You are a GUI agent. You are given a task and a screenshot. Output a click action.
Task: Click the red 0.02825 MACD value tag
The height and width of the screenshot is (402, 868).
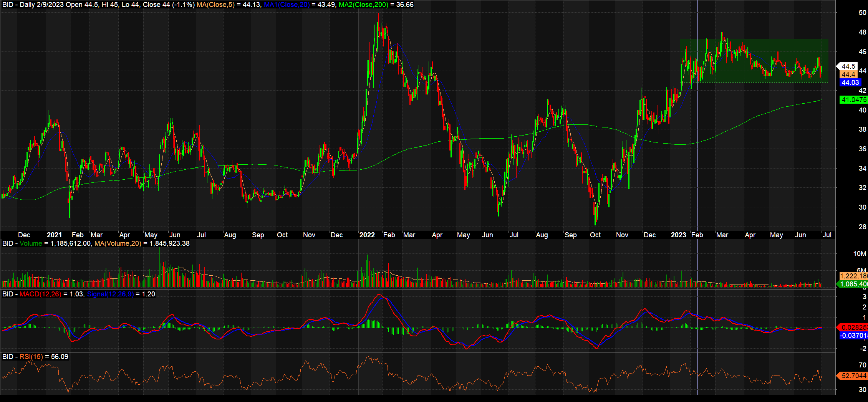click(x=853, y=328)
